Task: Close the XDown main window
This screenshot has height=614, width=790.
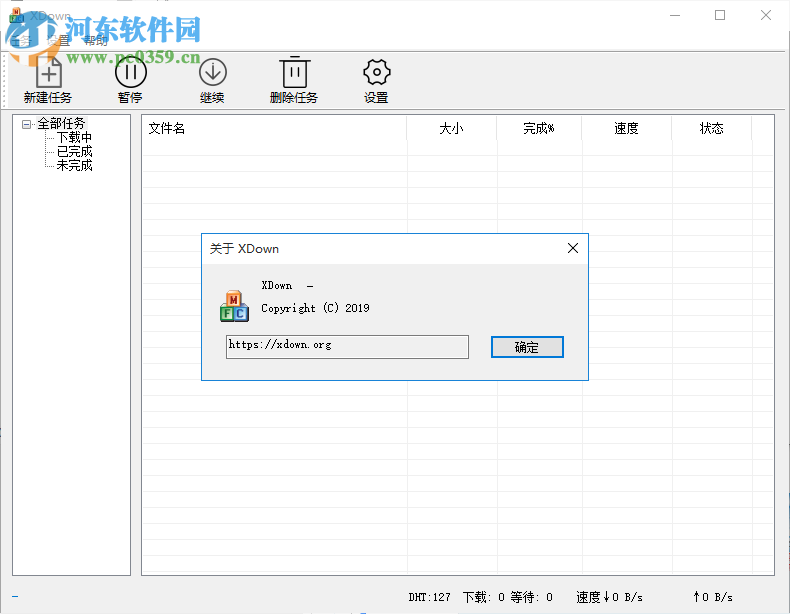Action: coord(766,16)
